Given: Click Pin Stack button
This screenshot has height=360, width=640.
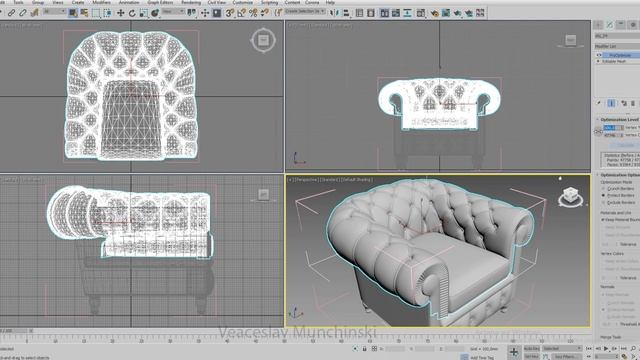Looking at the screenshot, I should click(x=599, y=103).
